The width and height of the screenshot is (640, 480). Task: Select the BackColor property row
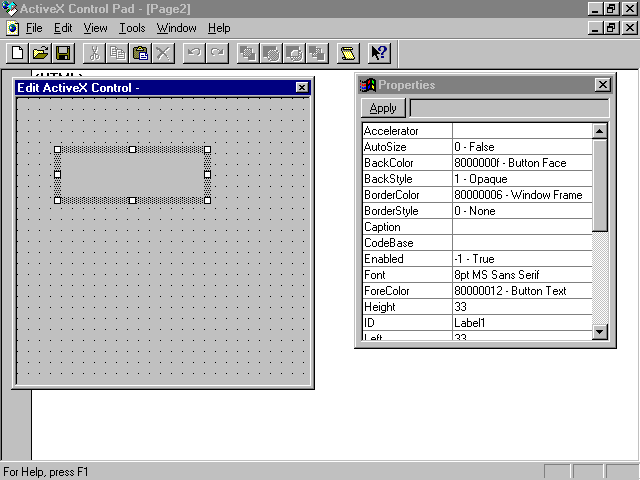406,163
